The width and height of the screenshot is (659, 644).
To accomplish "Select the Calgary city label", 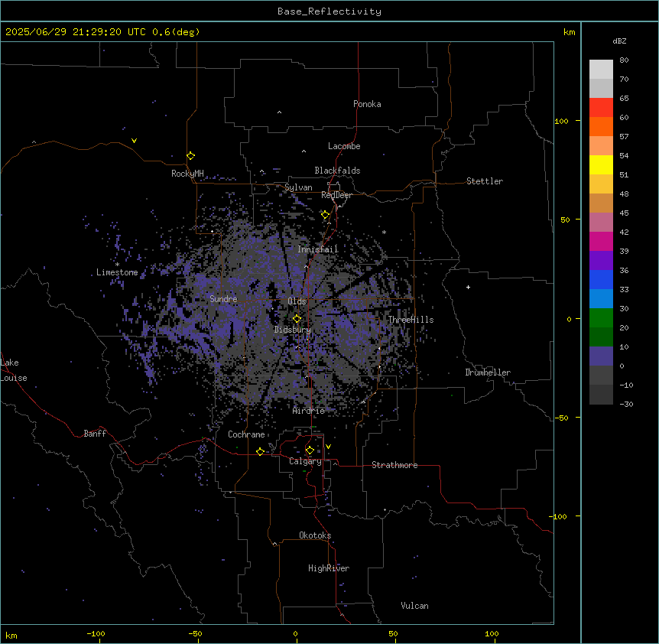I will pos(305,461).
